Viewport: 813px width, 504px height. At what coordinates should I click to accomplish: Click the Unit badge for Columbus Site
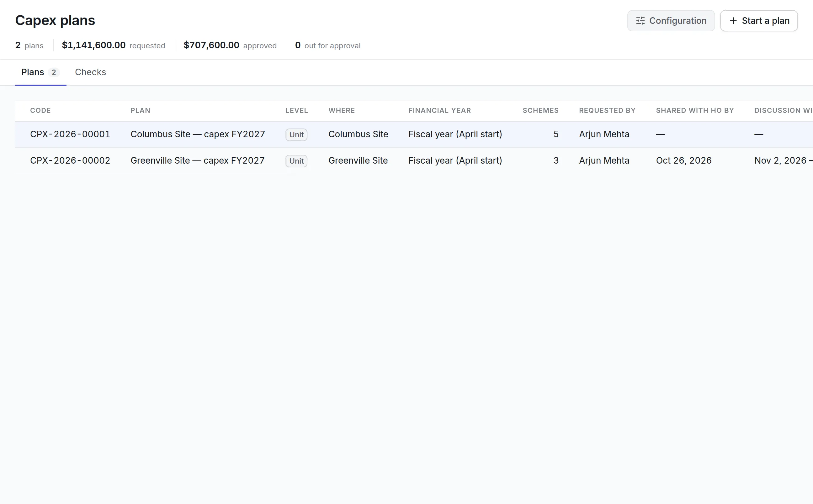[296, 134]
